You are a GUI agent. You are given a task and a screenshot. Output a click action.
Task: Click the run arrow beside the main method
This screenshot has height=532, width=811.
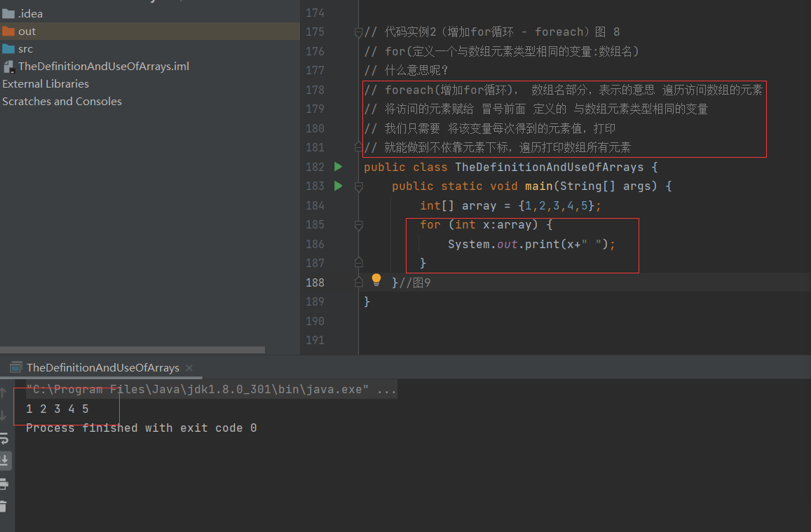tap(339, 186)
